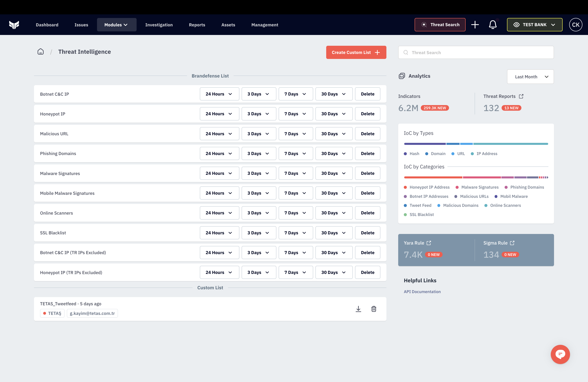The height and width of the screenshot is (382, 588).
Task: Click the Brandefense logo in the top left
Action: point(14,25)
